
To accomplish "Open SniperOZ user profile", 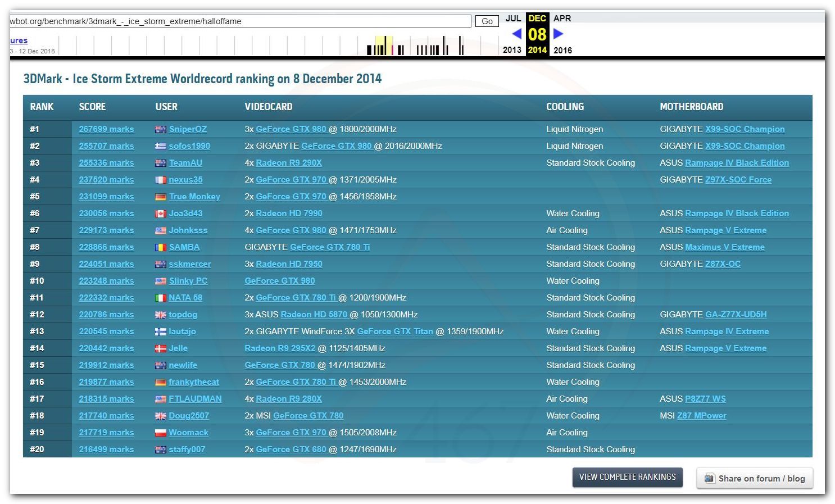I will [x=188, y=129].
